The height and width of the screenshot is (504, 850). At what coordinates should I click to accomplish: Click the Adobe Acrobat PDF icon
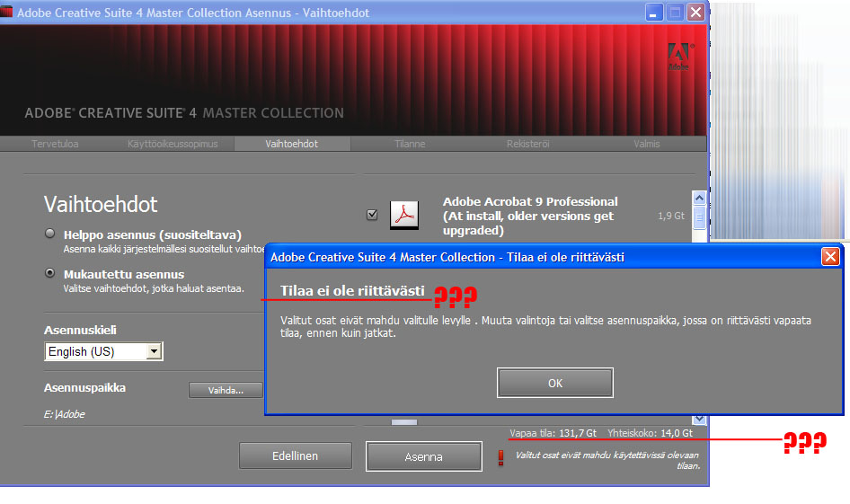[x=404, y=215]
